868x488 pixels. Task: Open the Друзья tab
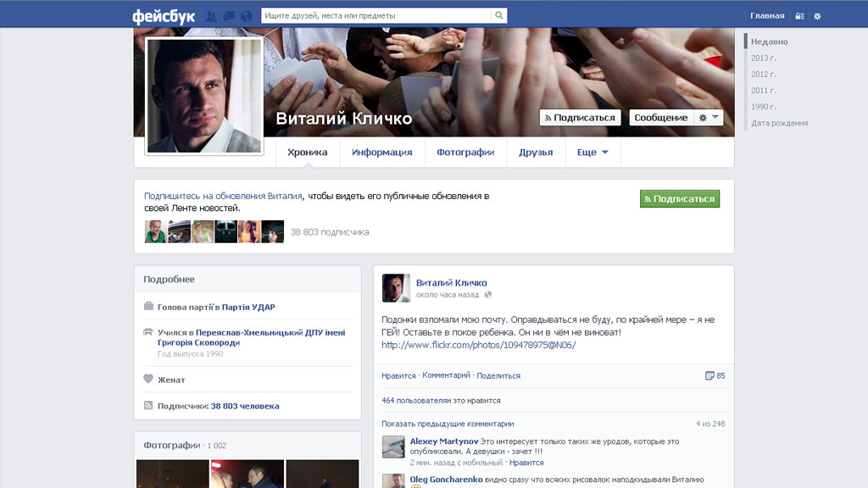(536, 152)
